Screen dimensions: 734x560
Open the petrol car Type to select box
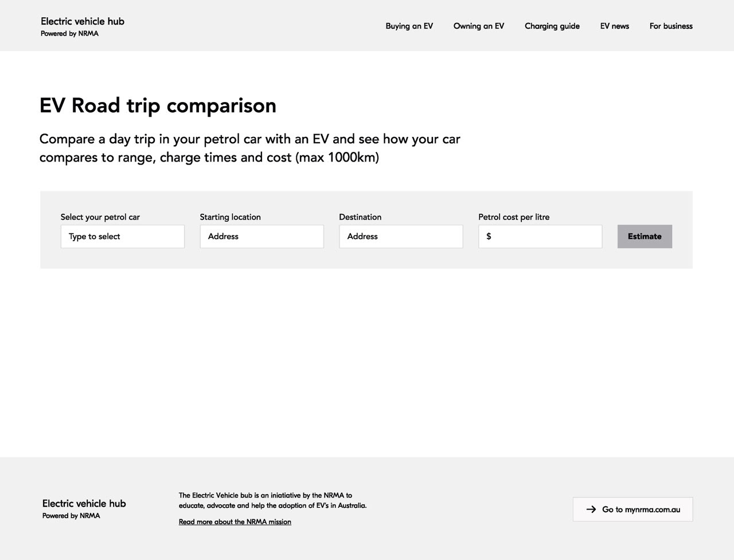(x=122, y=236)
